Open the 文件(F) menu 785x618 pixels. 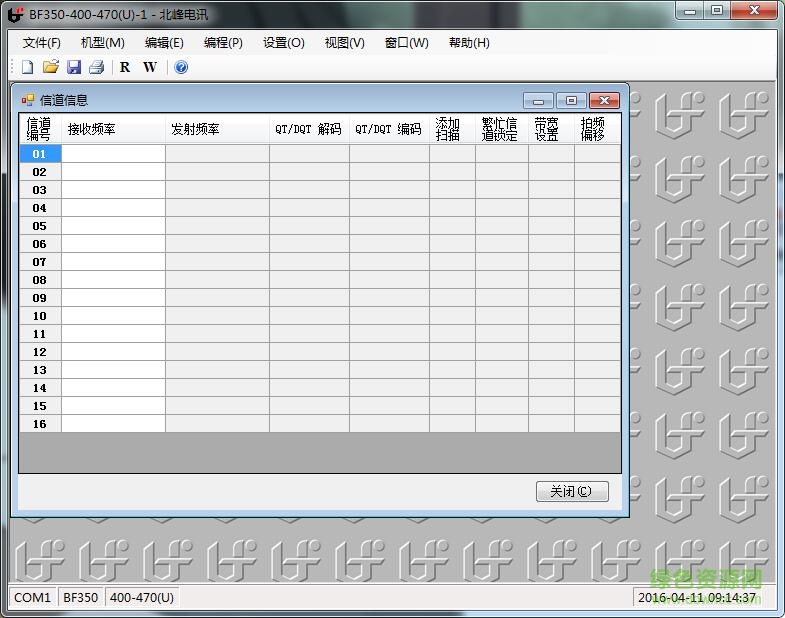click(x=42, y=43)
